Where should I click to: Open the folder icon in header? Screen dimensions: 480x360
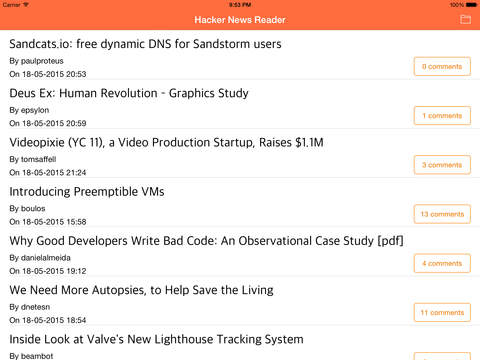(465, 19)
